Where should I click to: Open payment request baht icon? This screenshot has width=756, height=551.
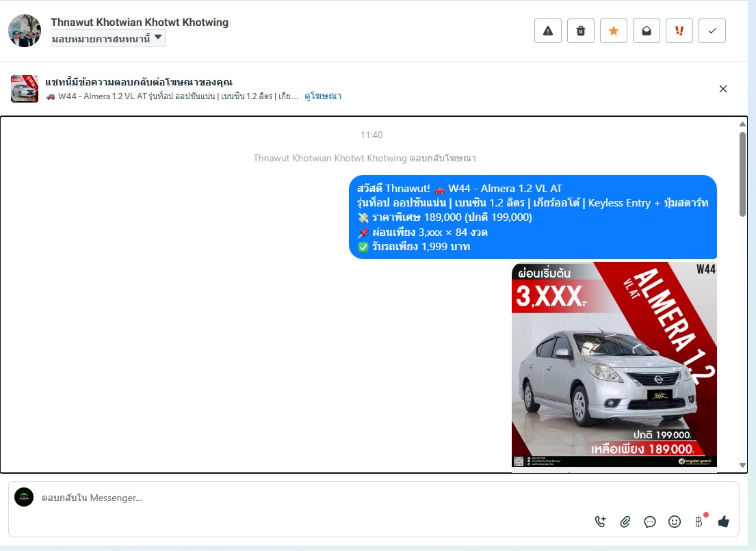(699, 521)
